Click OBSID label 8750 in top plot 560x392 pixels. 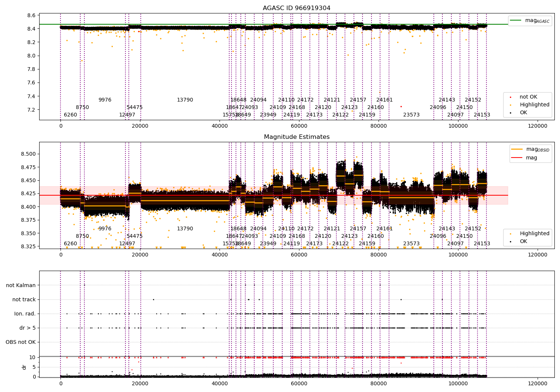tap(83, 108)
